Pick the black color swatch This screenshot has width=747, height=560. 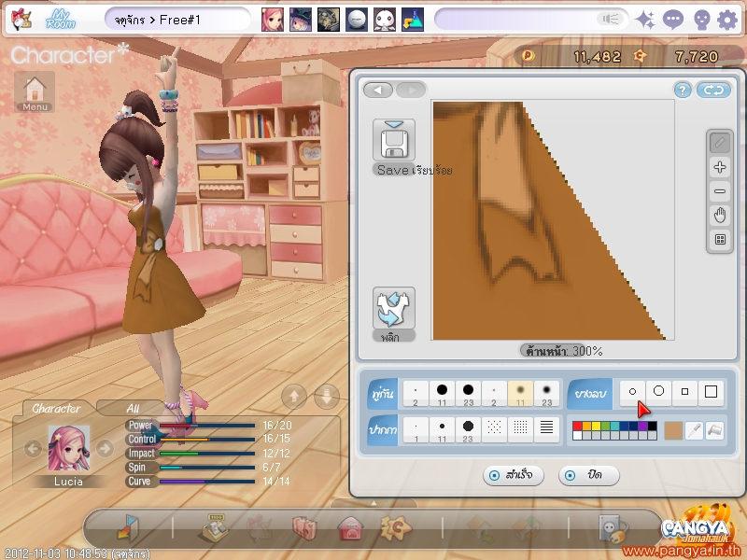652,426
